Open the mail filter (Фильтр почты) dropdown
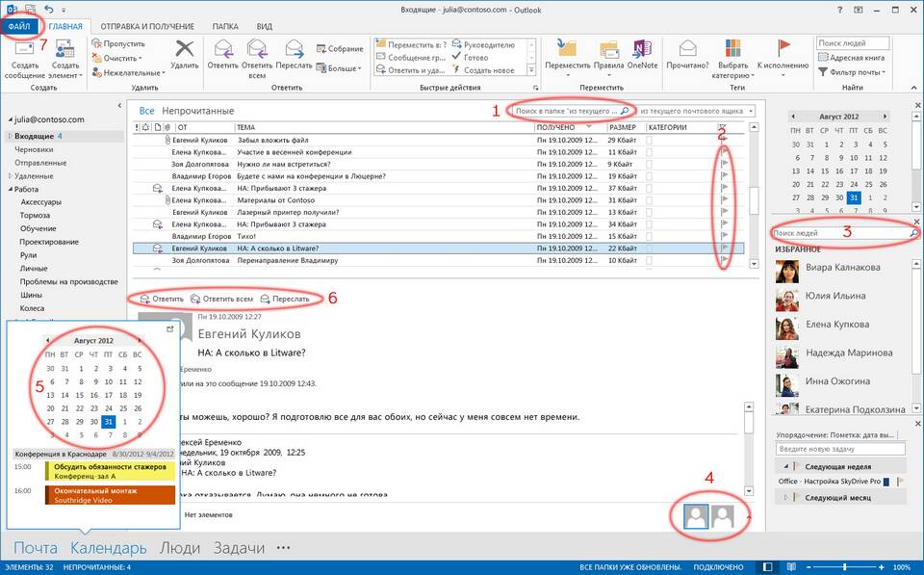Viewport: 924px width, 575px height. coord(852,72)
